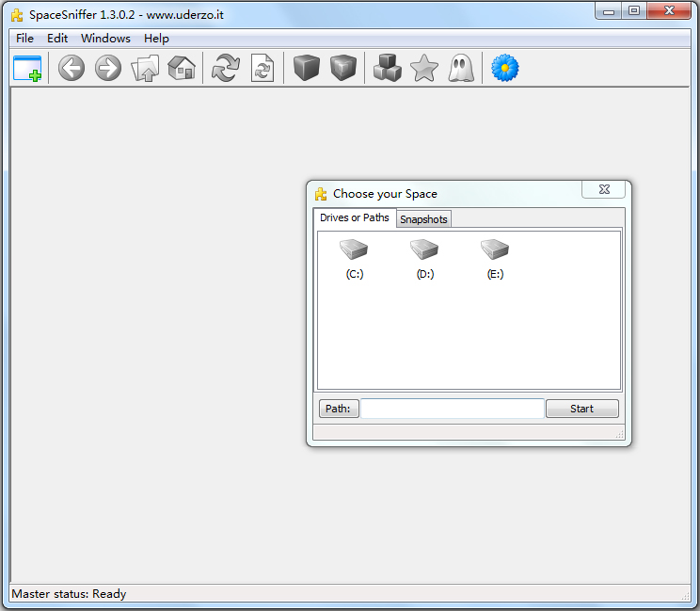Image resolution: width=700 pixels, height=611 pixels.
Task: Click the stacked cubes icon
Action: (x=388, y=69)
